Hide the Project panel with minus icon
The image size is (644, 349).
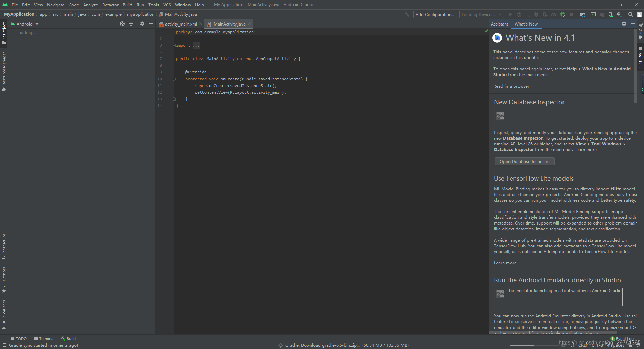(x=151, y=24)
